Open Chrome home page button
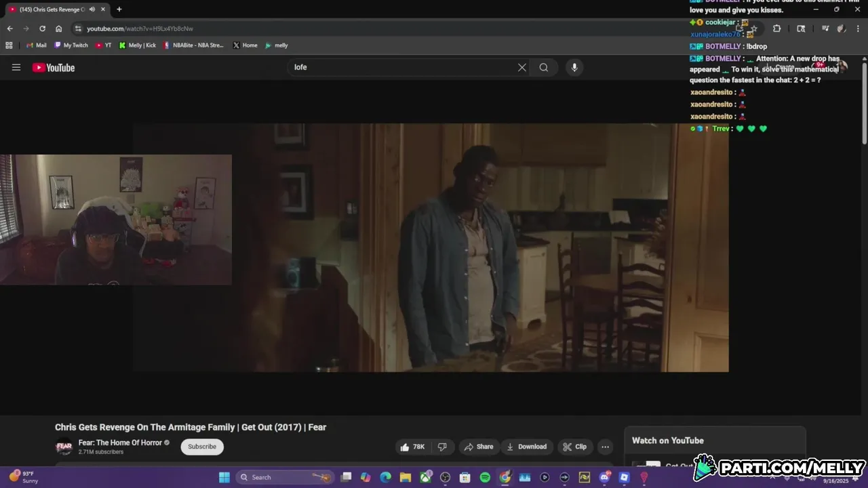Screen dimensions: 868x488 tap(59, 28)
